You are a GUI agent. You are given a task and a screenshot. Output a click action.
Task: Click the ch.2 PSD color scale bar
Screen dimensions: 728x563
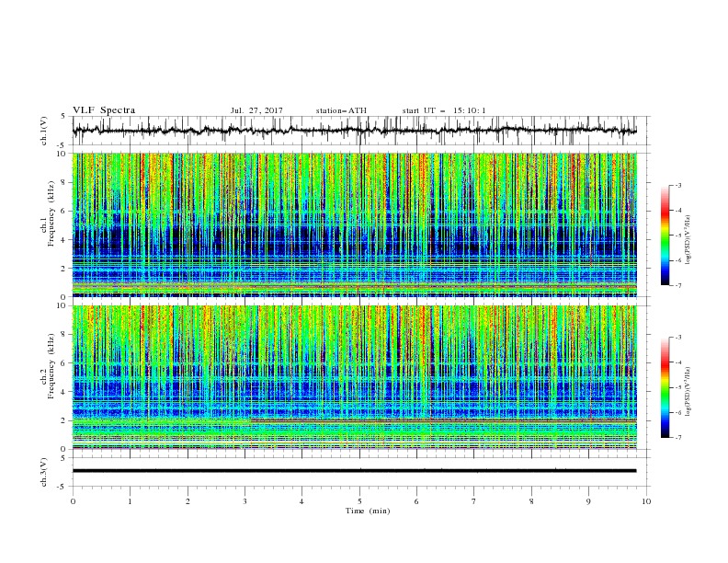click(665, 387)
